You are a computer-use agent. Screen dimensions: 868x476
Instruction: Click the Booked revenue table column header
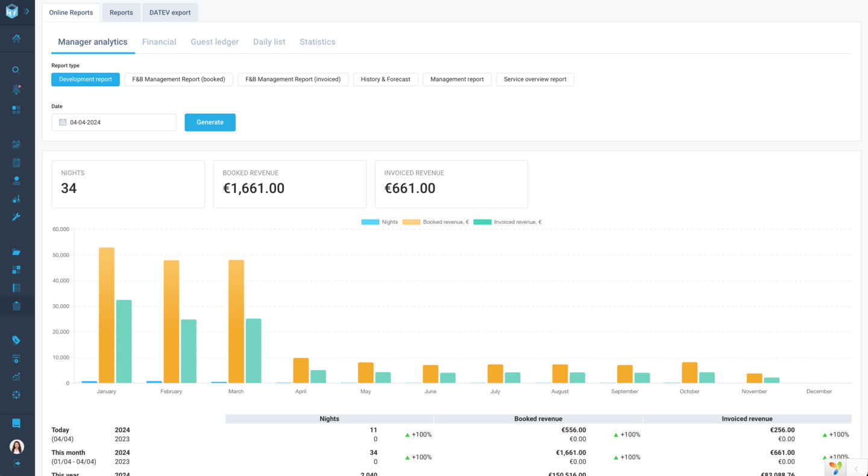tap(538, 419)
